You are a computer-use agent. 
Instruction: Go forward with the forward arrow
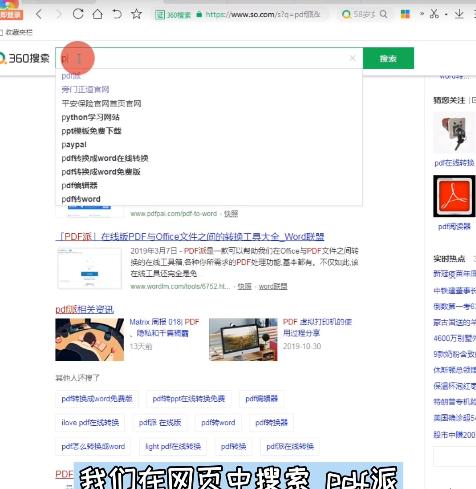pos(59,14)
